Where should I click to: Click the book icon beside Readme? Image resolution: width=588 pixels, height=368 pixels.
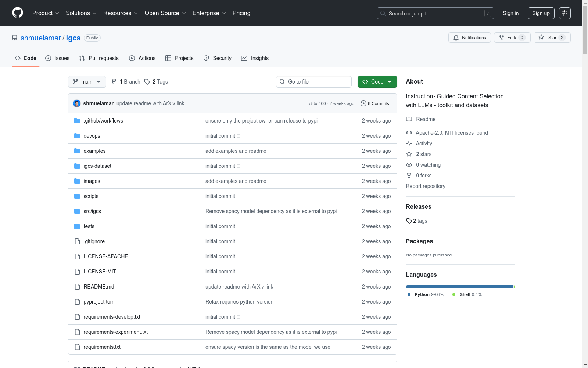click(409, 119)
